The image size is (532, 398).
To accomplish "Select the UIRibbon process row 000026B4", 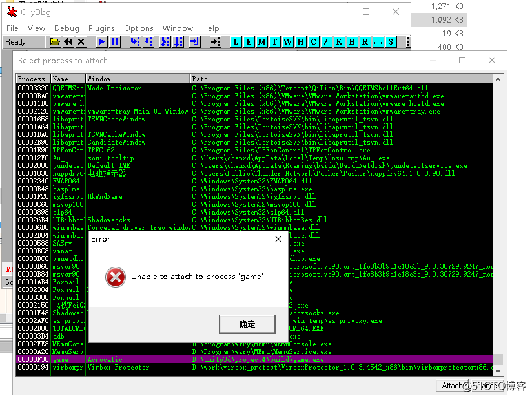I will pyautogui.click(x=254, y=220).
